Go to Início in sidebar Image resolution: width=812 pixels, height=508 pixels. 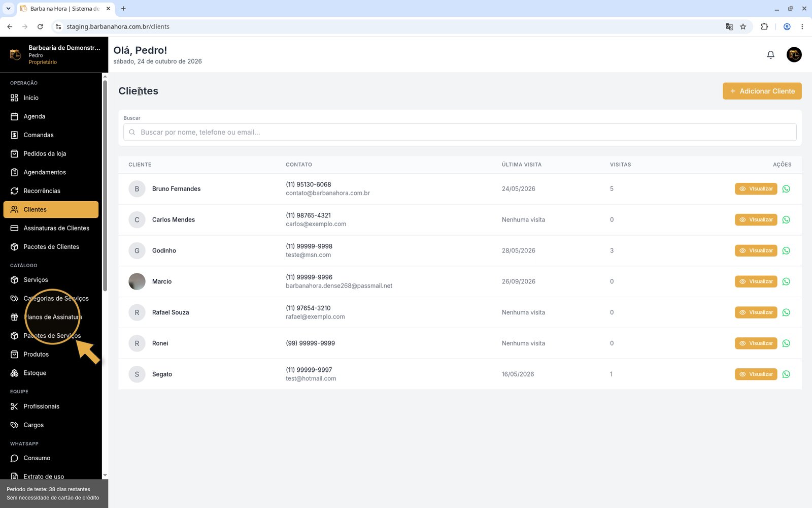[51, 98]
